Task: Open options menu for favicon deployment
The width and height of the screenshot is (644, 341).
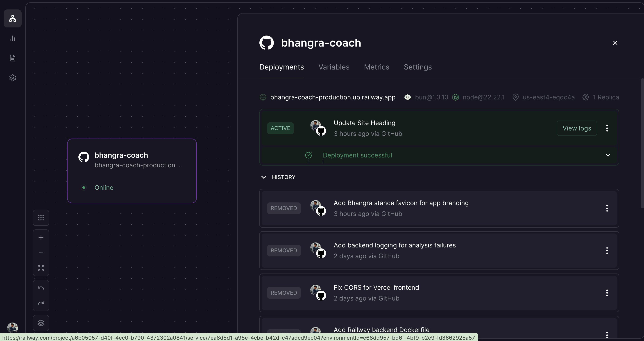Action: coord(607,208)
